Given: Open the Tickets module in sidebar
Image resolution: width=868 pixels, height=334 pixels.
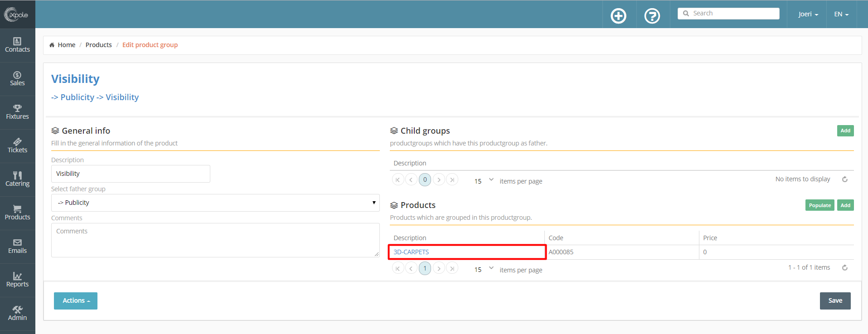Looking at the screenshot, I should [x=17, y=146].
